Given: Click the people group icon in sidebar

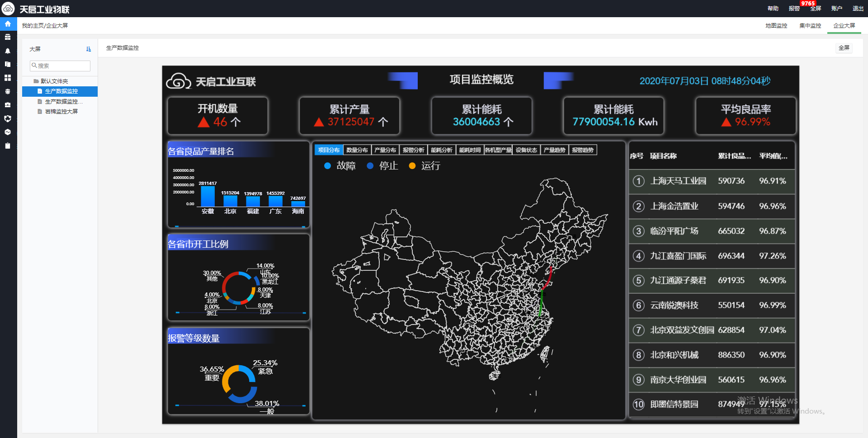Looking at the screenshot, I should click(8, 91).
